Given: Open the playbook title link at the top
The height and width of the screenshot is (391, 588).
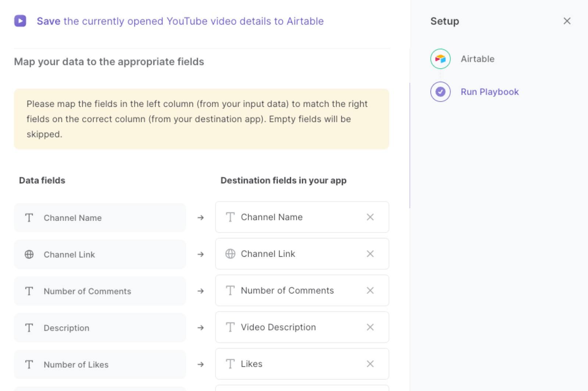Looking at the screenshot, I should pyautogui.click(x=180, y=21).
